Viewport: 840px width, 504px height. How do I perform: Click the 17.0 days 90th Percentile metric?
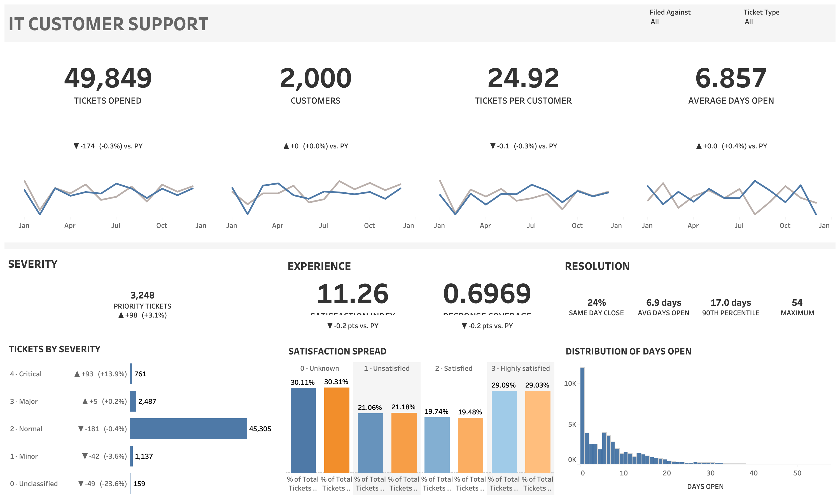(731, 307)
